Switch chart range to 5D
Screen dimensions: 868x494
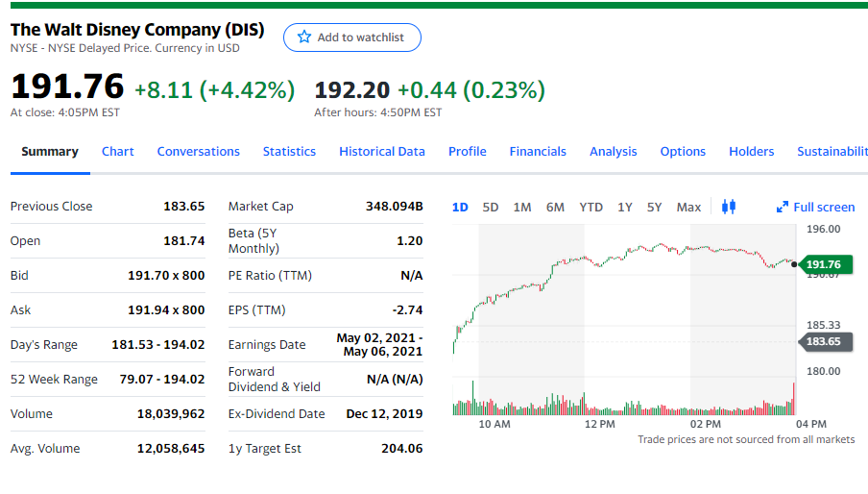pyautogui.click(x=491, y=207)
